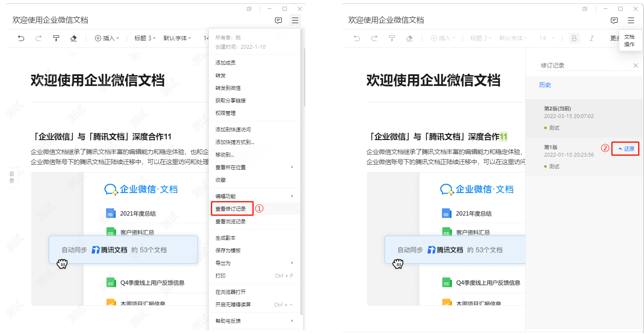Image resolution: width=644 pixels, height=335 pixels.
Task: Open font size 14 dropdown in right window
Action: click(547, 38)
